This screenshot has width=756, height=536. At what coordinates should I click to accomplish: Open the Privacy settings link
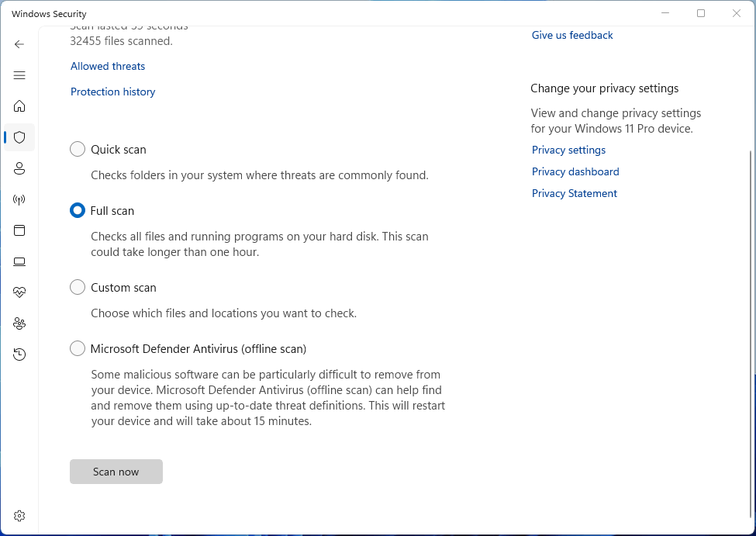[568, 150]
